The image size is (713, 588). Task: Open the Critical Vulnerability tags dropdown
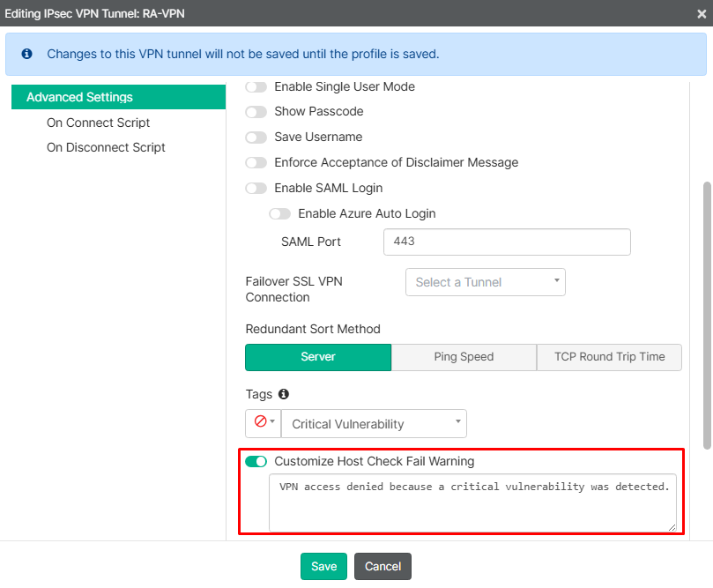(x=373, y=423)
